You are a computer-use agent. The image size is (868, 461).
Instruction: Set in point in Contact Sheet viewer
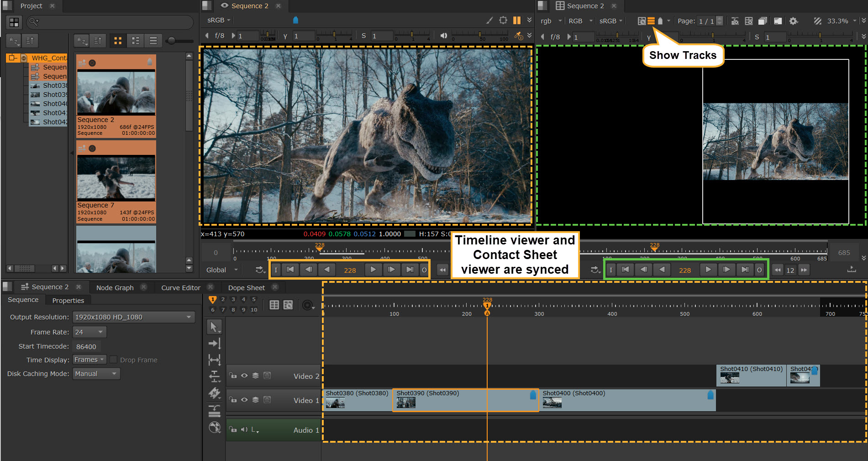(x=611, y=270)
